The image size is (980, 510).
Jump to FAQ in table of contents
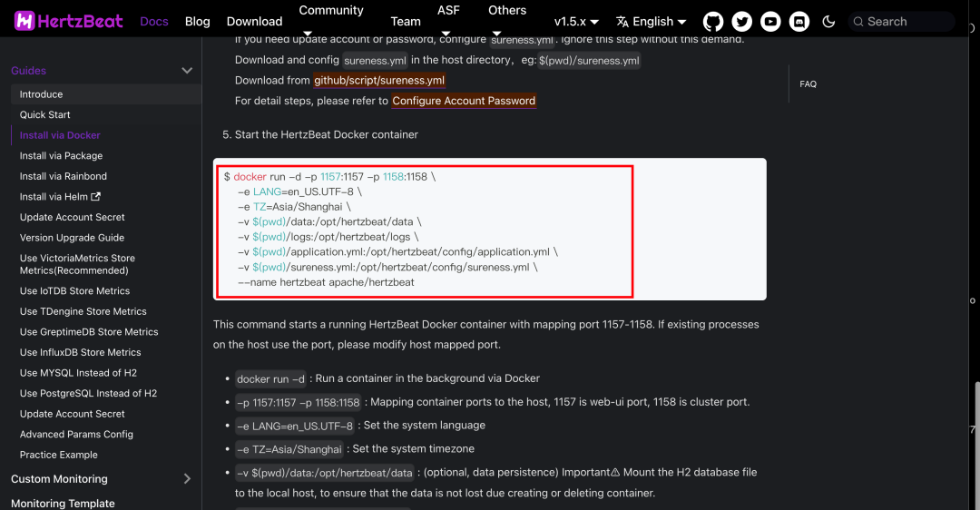[x=808, y=83]
